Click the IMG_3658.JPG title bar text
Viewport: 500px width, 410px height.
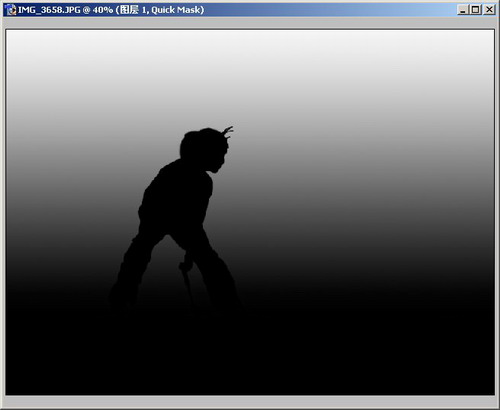[49, 10]
